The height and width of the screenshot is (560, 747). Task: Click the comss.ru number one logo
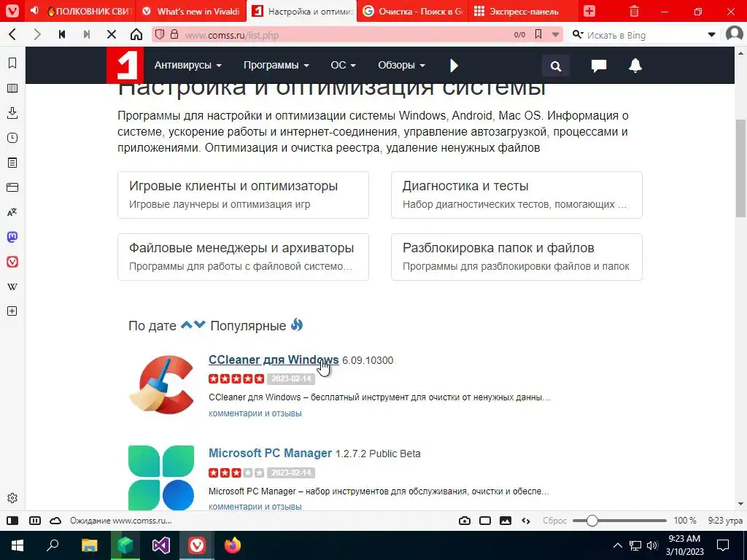(125, 66)
